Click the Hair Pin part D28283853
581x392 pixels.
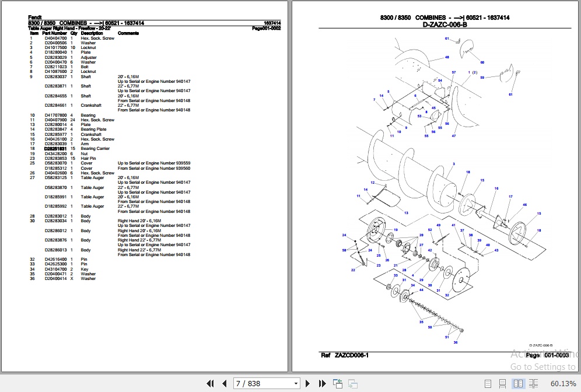click(x=55, y=158)
